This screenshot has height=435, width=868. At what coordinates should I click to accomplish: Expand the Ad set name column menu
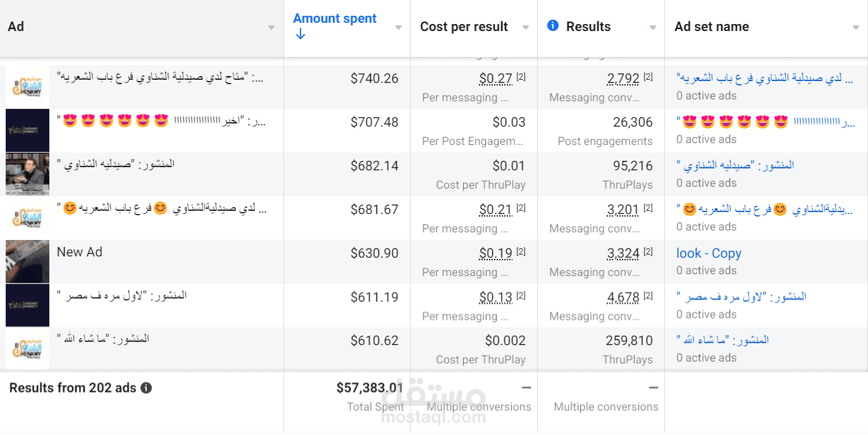tap(855, 28)
